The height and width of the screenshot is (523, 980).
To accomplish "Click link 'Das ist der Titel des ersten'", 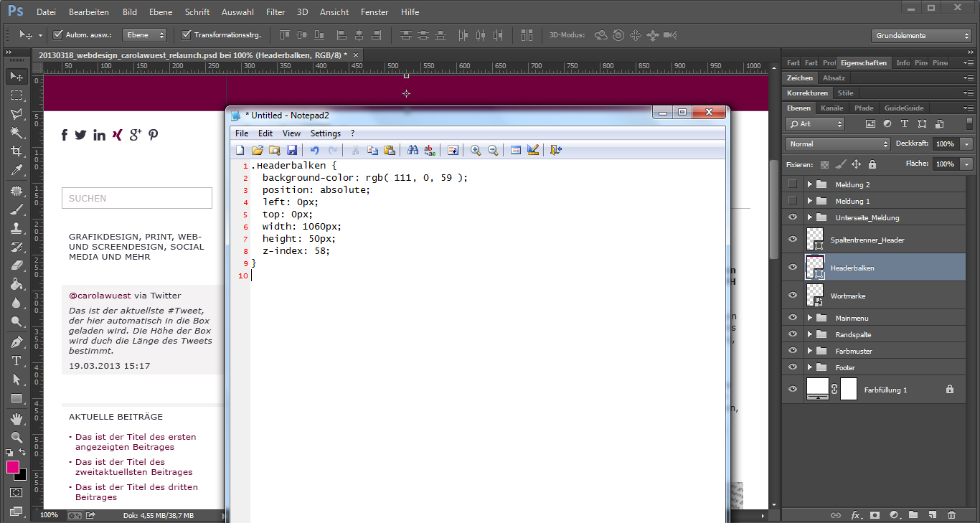I will click(x=136, y=437).
